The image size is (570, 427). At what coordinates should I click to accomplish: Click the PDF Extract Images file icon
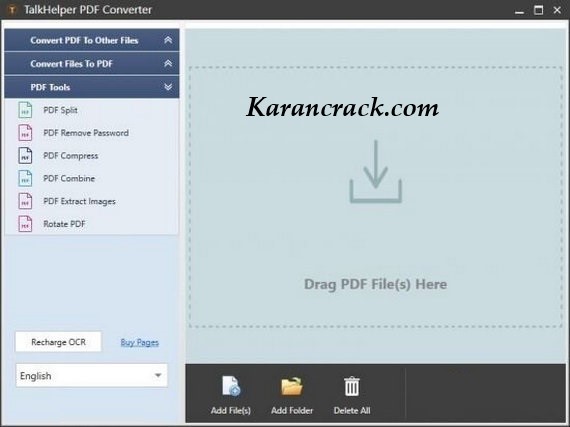pyautogui.click(x=25, y=201)
